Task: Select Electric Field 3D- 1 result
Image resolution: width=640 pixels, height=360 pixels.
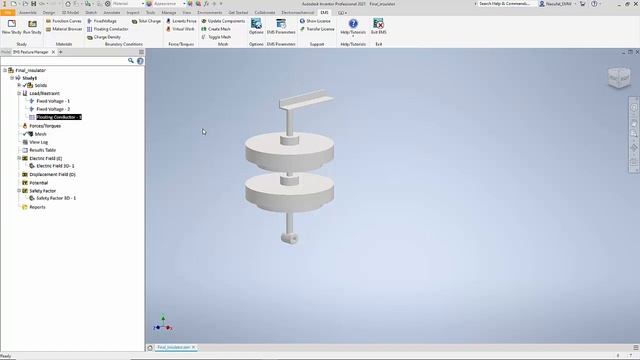Action: 55,166
